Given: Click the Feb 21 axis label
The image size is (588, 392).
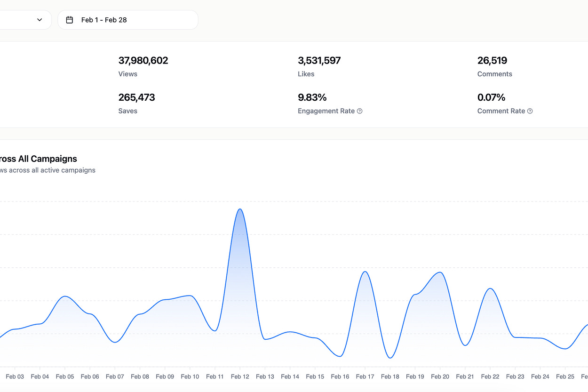Looking at the screenshot, I should pyautogui.click(x=465, y=376).
